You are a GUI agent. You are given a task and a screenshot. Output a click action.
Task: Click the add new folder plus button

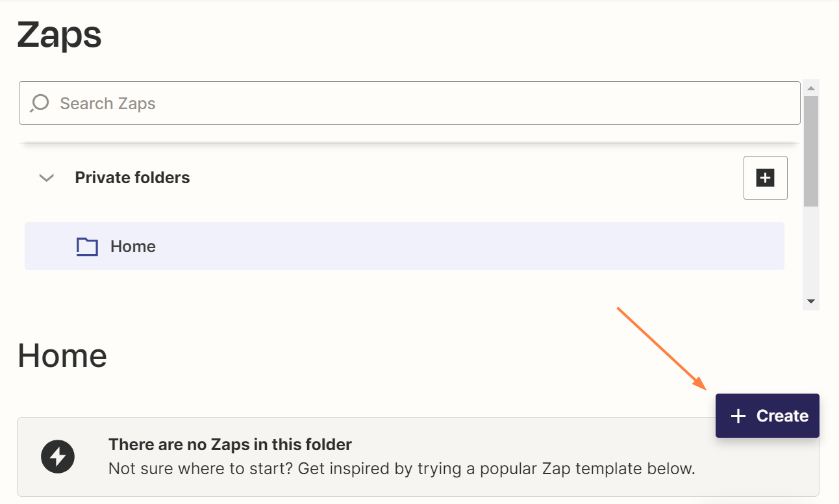(x=765, y=178)
